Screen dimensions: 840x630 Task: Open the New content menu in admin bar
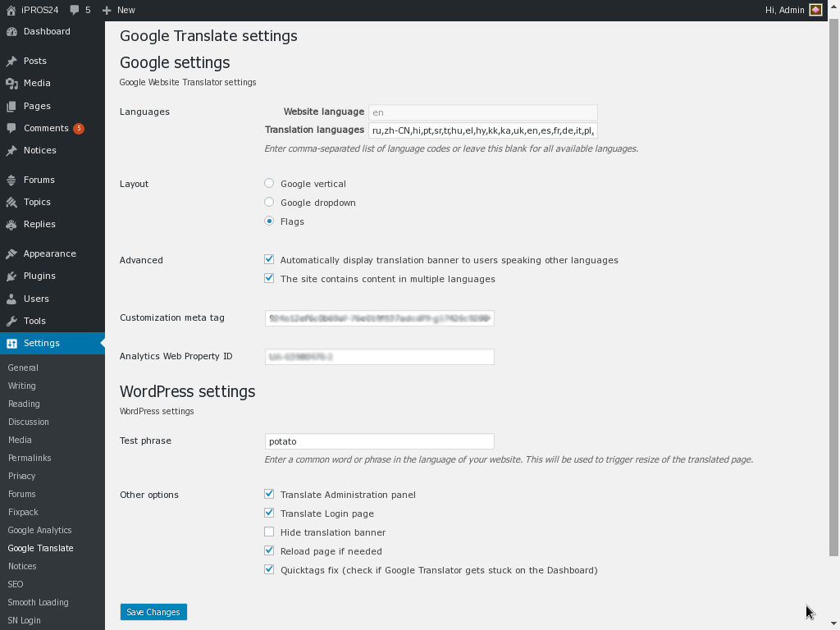tap(119, 10)
